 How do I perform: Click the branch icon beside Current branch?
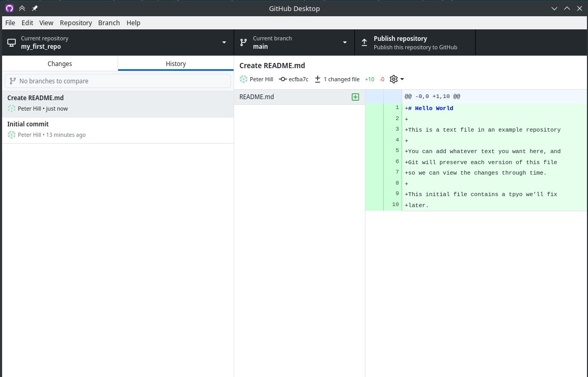click(x=244, y=42)
